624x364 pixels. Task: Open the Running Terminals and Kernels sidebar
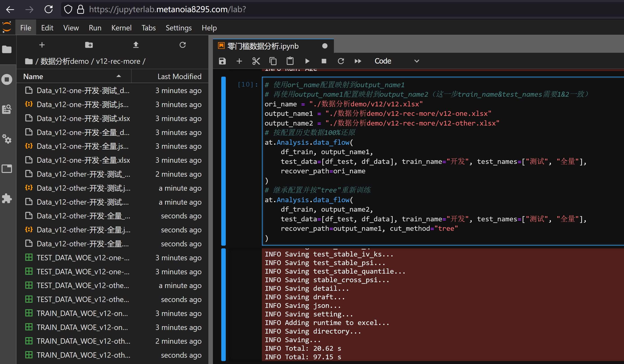tap(7, 80)
